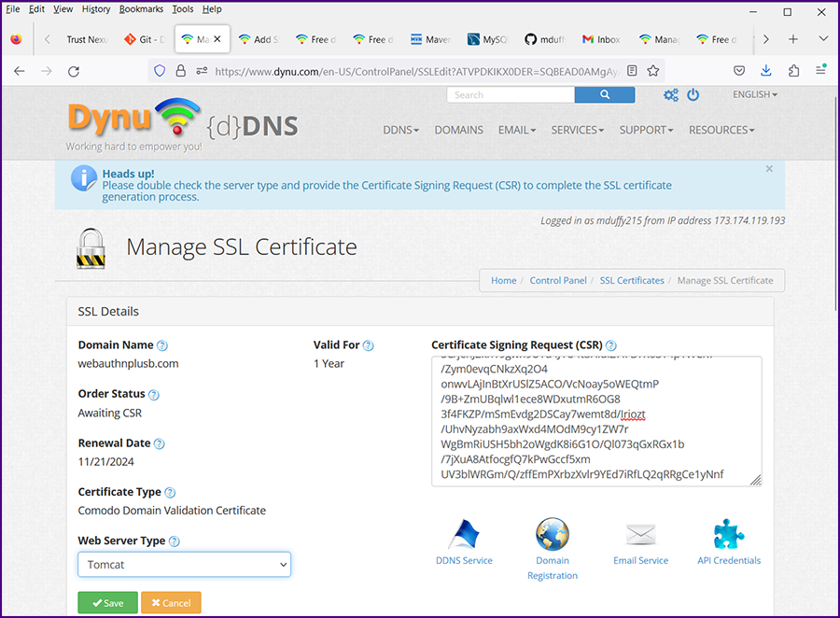This screenshot has width=840, height=618.
Task: Click the orange Cancel button
Action: click(x=171, y=603)
